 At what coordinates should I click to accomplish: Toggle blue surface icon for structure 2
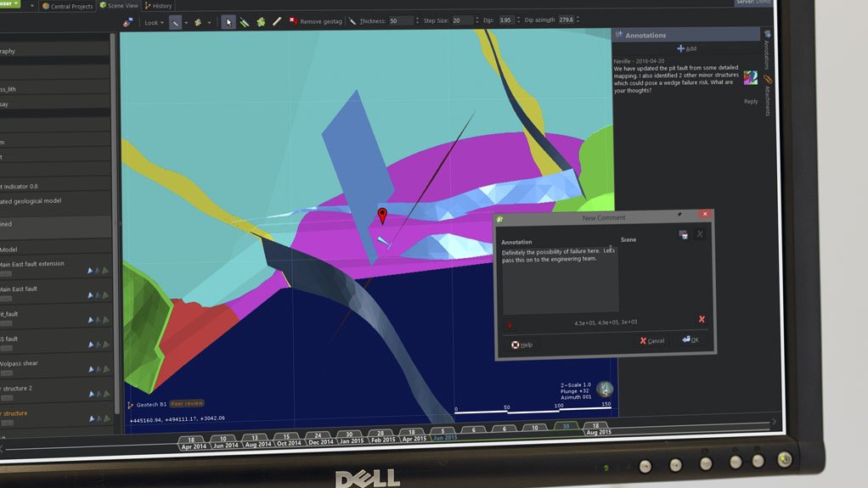tap(92, 394)
